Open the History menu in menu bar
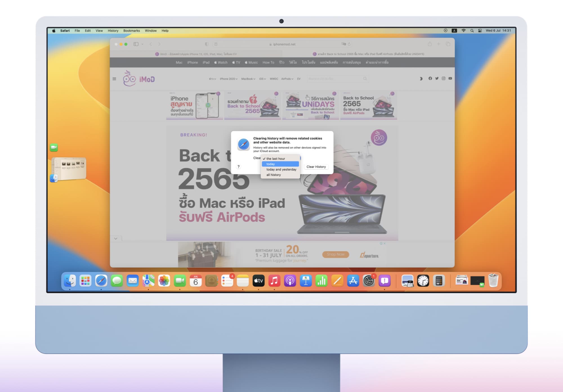 (x=113, y=31)
